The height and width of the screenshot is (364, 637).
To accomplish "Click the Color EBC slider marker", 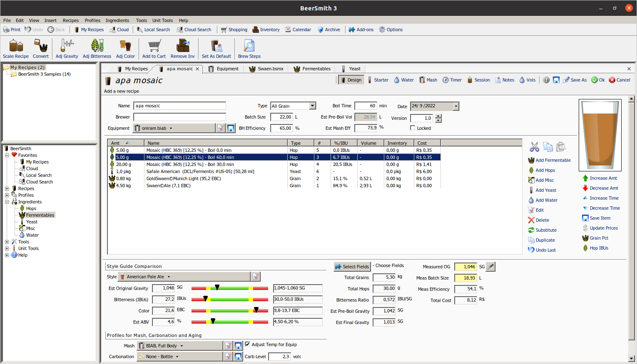I will point(256,310).
